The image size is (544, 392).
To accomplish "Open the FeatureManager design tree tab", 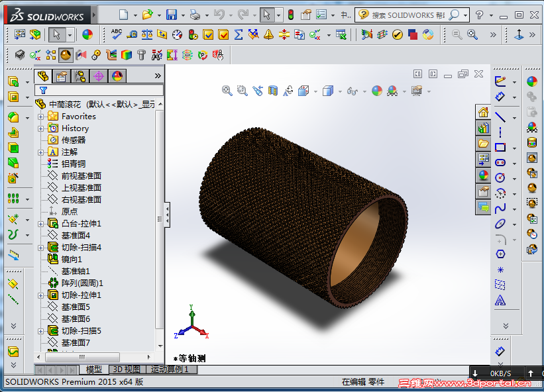I will tap(43, 76).
